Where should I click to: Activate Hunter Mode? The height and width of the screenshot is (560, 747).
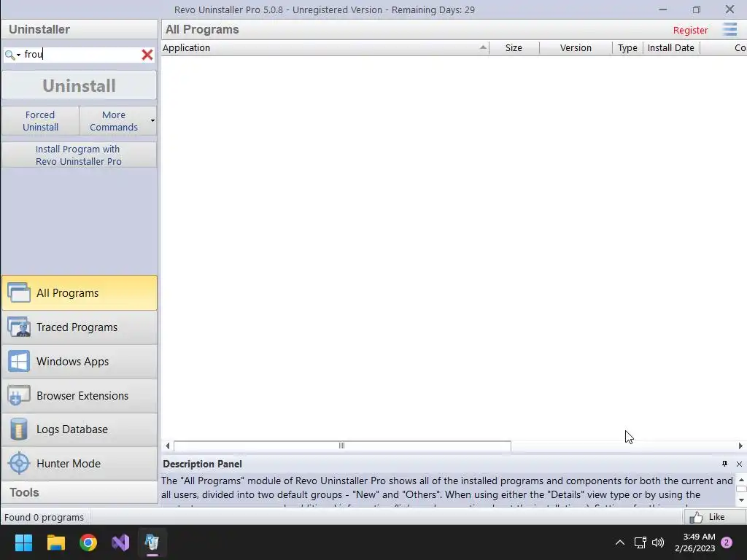click(79, 463)
